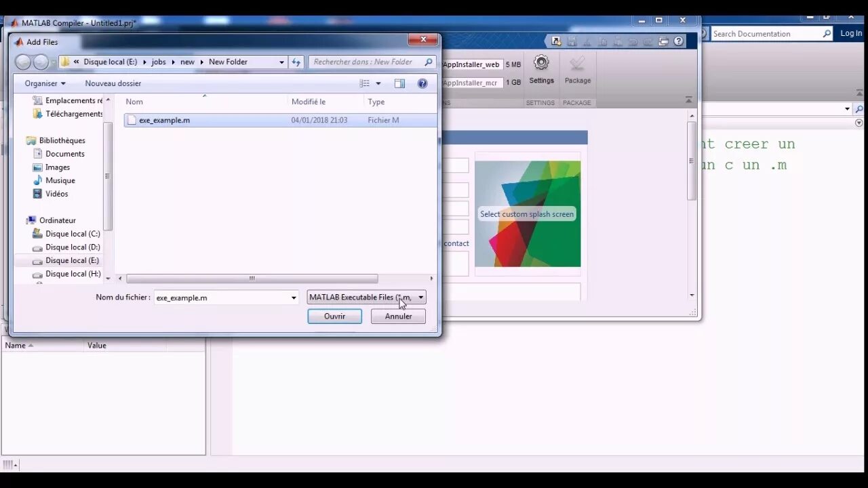Click Nouveau dossier button
This screenshot has height=488, width=868.
click(113, 83)
